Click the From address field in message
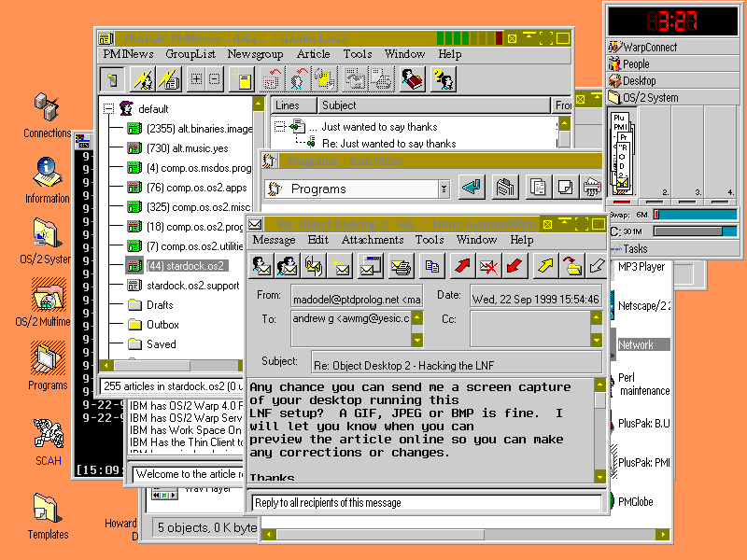 357,296
